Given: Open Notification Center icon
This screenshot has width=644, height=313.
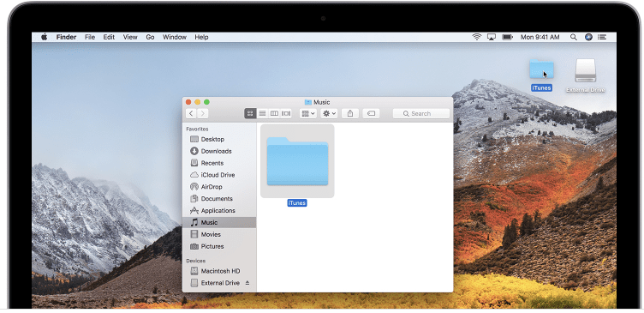Looking at the screenshot, I should tap(602, 37).
